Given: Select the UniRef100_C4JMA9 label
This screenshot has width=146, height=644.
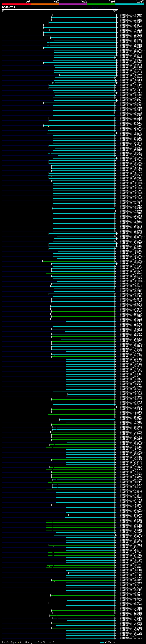Looking at the screenshot, I should [131, 311].
